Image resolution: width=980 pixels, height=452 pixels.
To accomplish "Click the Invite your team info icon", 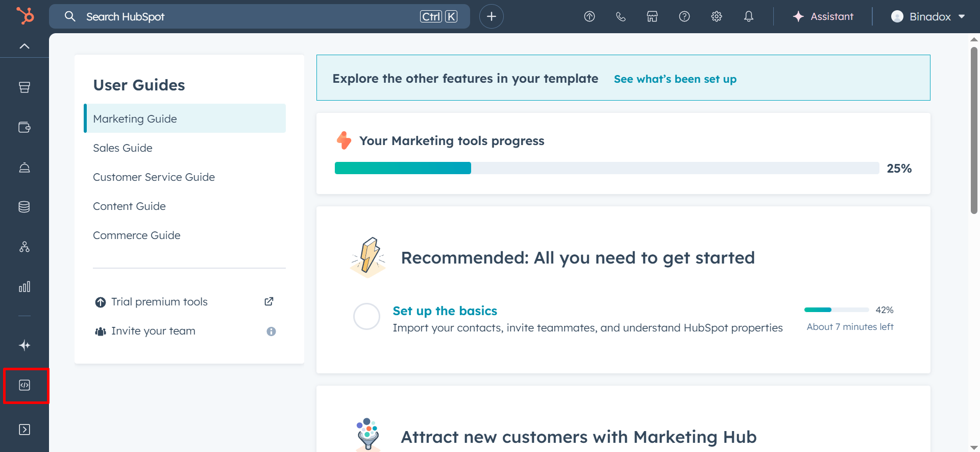I will (x=271, y=331).
